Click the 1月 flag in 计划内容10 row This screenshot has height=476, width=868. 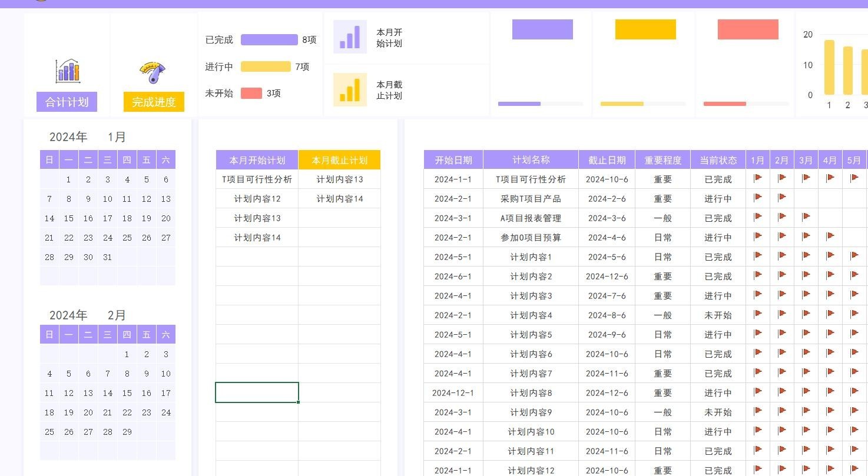[758, 430]
